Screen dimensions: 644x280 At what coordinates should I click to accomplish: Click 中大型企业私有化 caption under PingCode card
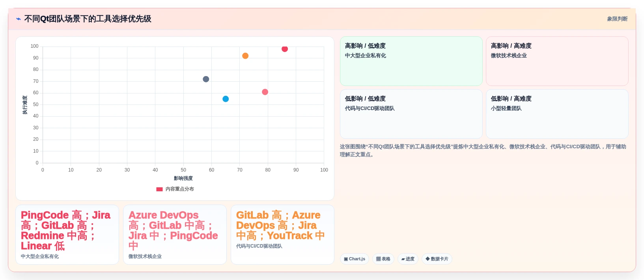point(40,256)
